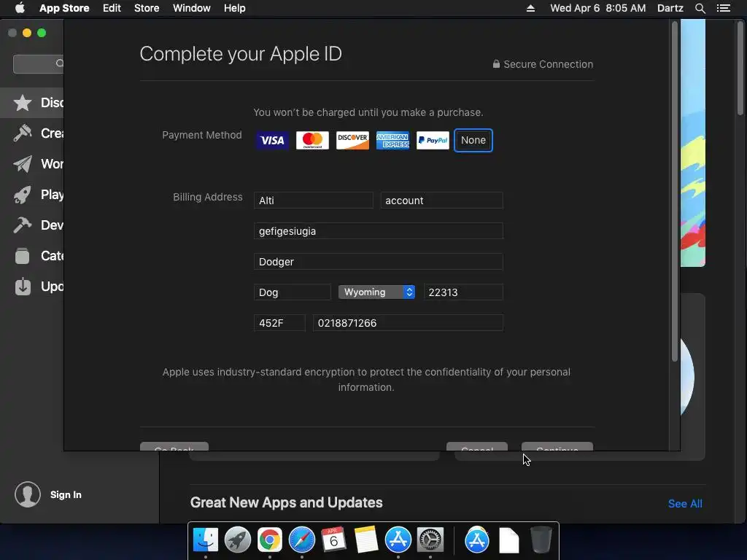Open Spotlight search in menu bar
The height and width of the screenshot is (560, 747).
coord(700,8)
